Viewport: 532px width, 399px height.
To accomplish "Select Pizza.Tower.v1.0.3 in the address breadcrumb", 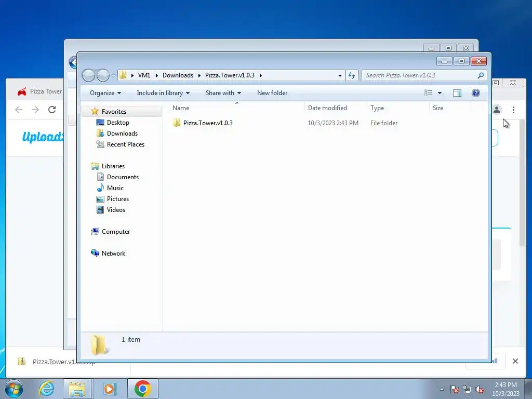I will 230,75.
